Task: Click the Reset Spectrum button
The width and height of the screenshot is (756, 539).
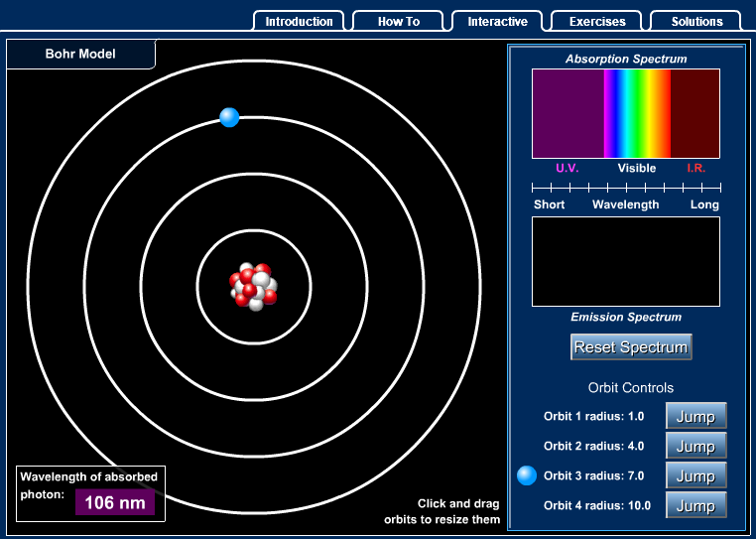Action: [x=631, y=347]
